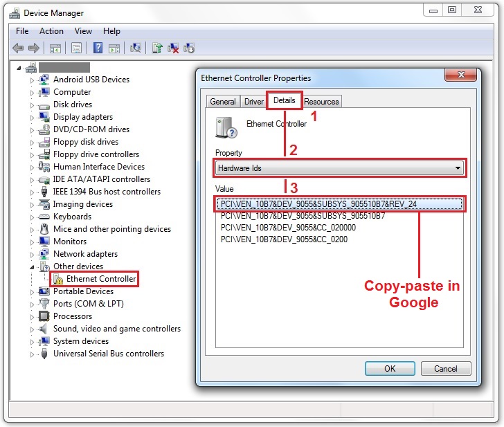Open the Hardware Ids property dropdown
This screenshot has height=427, width=504.
tap(339, 167)
